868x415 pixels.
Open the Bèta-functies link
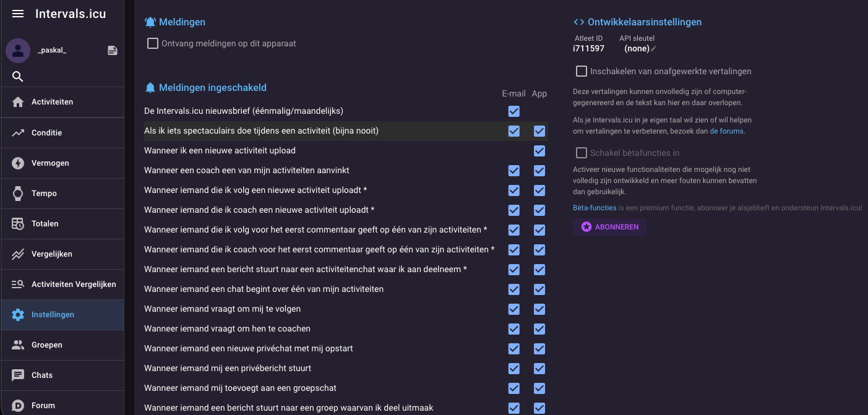point(594,208)
